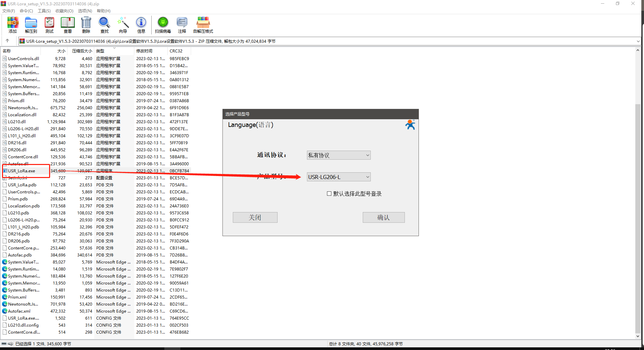This screenshot has width=644, height=350.
Task: Open the 收藏夹(O) menu
Action: click(x=64, y=11)
